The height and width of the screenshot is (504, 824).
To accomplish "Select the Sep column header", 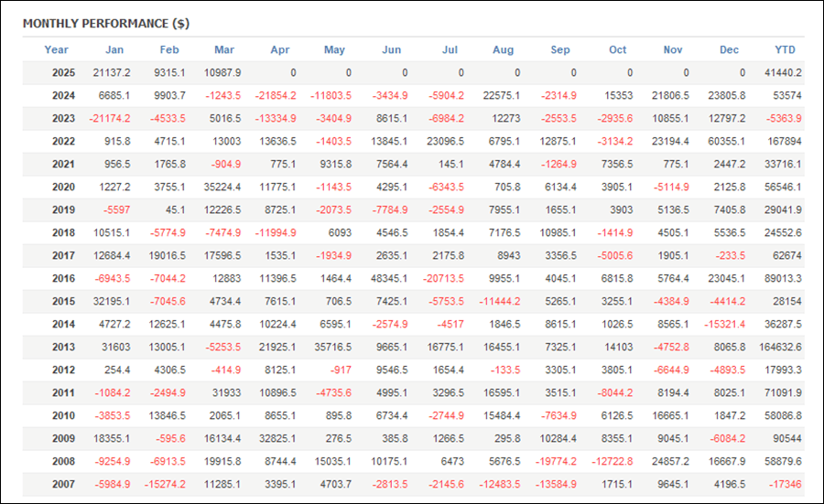I will [560, 49].
